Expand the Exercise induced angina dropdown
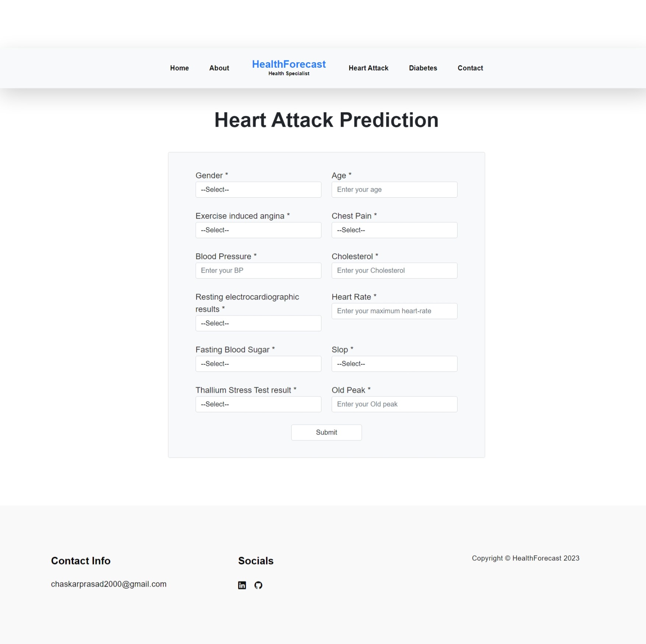This screenshot has height=644, width=646. [x=258, y=230]
